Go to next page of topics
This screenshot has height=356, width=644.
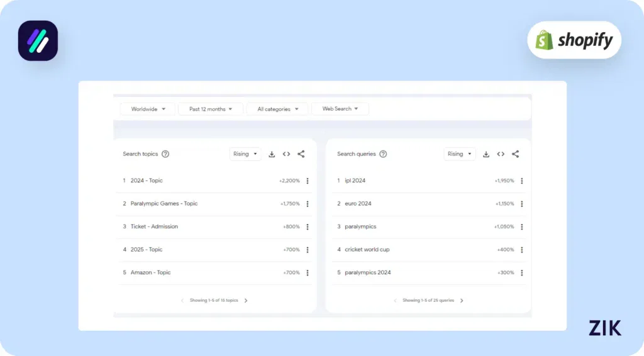coord(246,301)
